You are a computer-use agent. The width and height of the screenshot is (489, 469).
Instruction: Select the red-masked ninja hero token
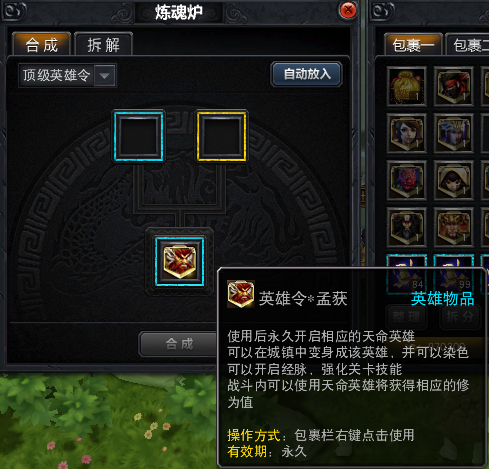click(x=453, y=86)
